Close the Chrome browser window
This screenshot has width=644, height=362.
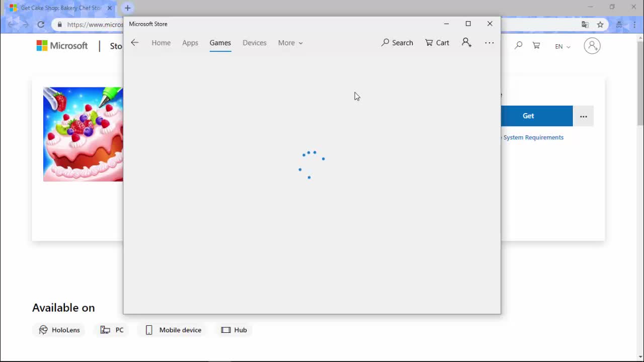coord(633,7)
